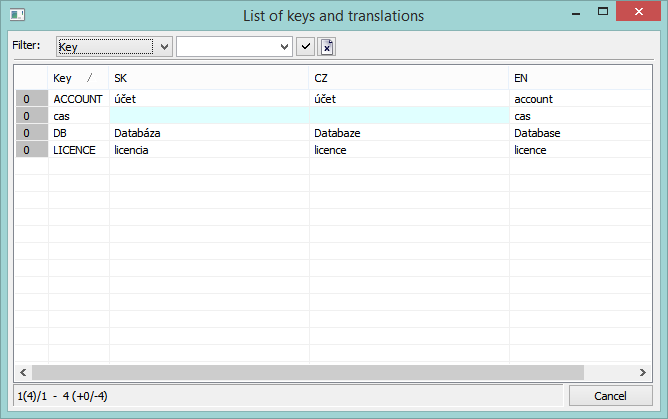The height and width of the screenshot is (419, 668).
Task: Click the EN column header
Action: coord(580,78)
